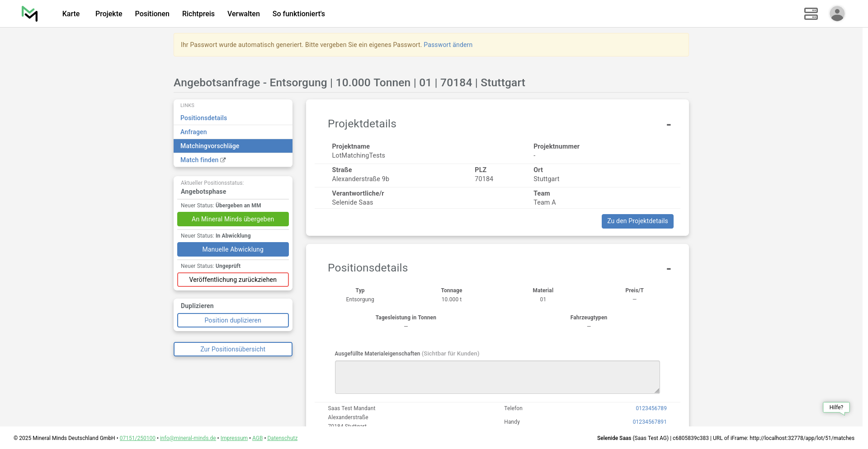Viewport: 868px width, 449px height.
Task: Open Positionsdetails sidebar link
Action: point(203,118)
